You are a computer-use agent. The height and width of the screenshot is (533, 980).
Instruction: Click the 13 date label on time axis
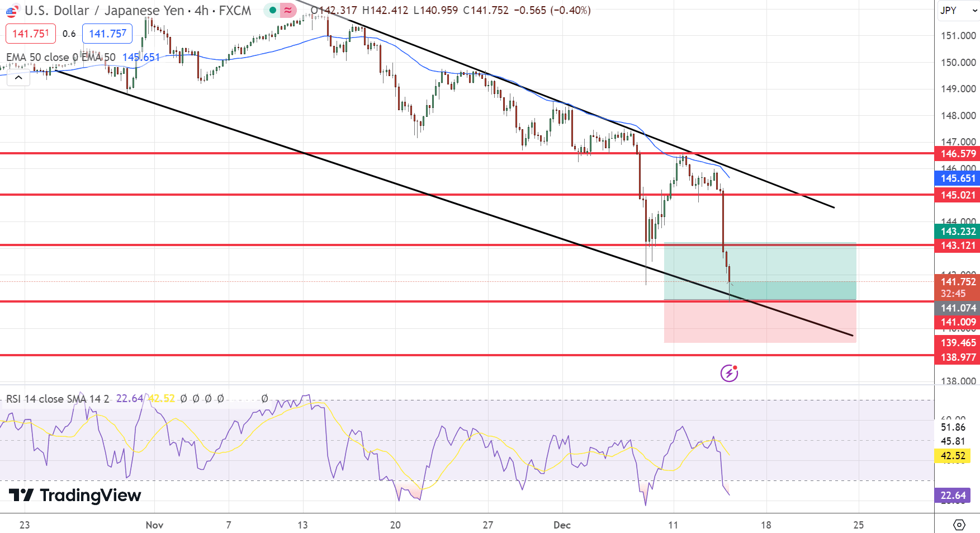pyautogui.click(x=302, y=525)
